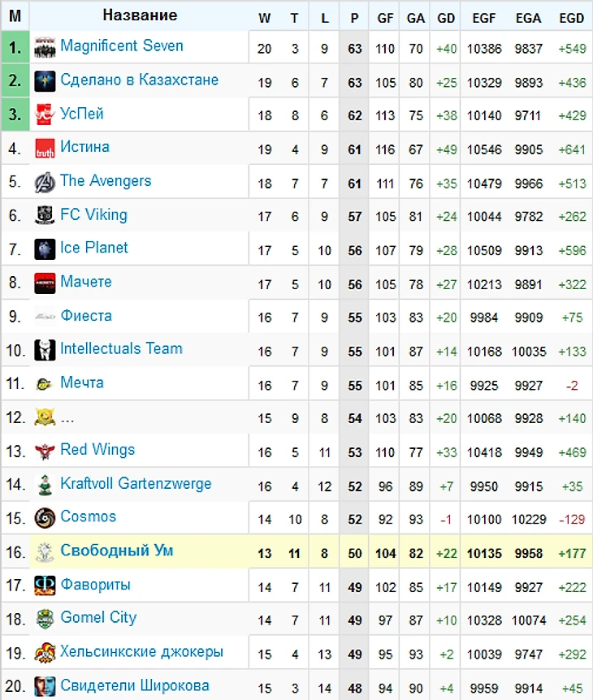The image size is (593, 700).
Task: Click the Ice Planet team logo icon
Action: click(45, 249)
